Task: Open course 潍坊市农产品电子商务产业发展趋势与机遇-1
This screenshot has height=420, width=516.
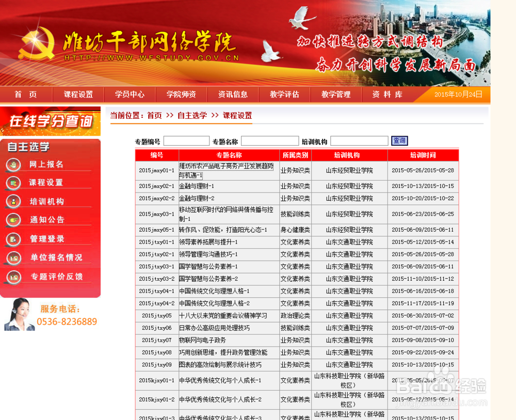Action: pyautogui.click(x=226, y=170)
